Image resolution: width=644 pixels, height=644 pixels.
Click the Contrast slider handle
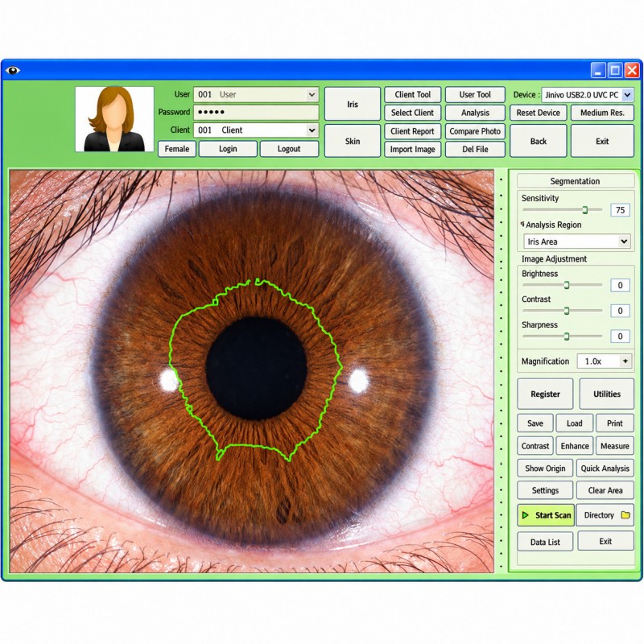pos(567,311)
